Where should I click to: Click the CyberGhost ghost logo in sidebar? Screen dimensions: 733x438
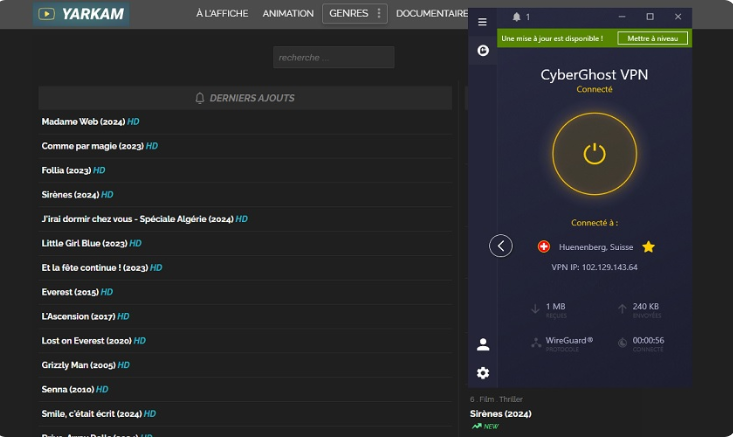pyautogui.click(x=483, y=50)
